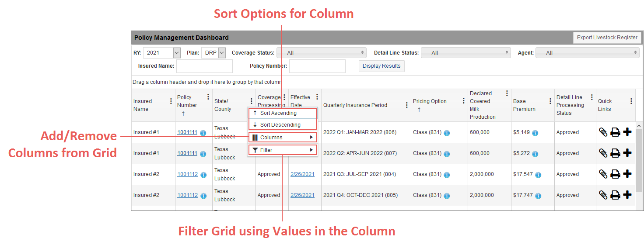Click the printer icon for Insured #2 2021 Q3 row

pyautogui.click(x=615, y=174)
